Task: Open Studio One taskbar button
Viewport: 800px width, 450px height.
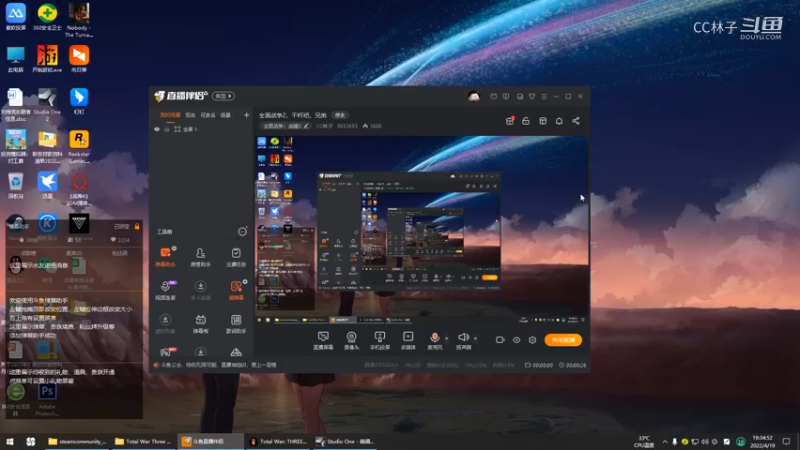Action: pyautogui.click(x=345, y=441)
